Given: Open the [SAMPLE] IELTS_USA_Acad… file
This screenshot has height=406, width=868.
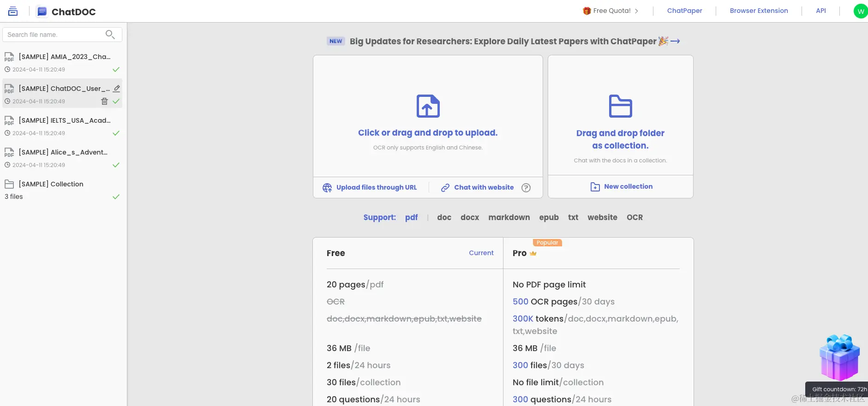Looking at the screenshot, I should (x=65, y=120).
